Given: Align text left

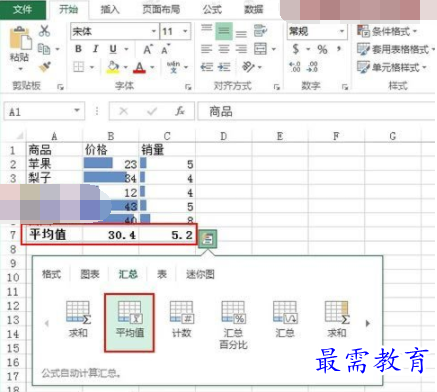Looking at the screenshot, I should 206,49.
